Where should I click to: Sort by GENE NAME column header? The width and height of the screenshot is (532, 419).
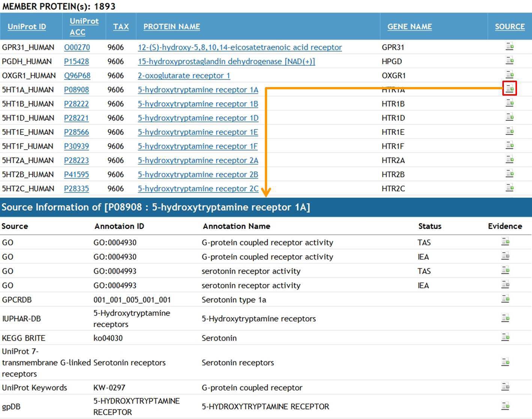pos(409,27)
